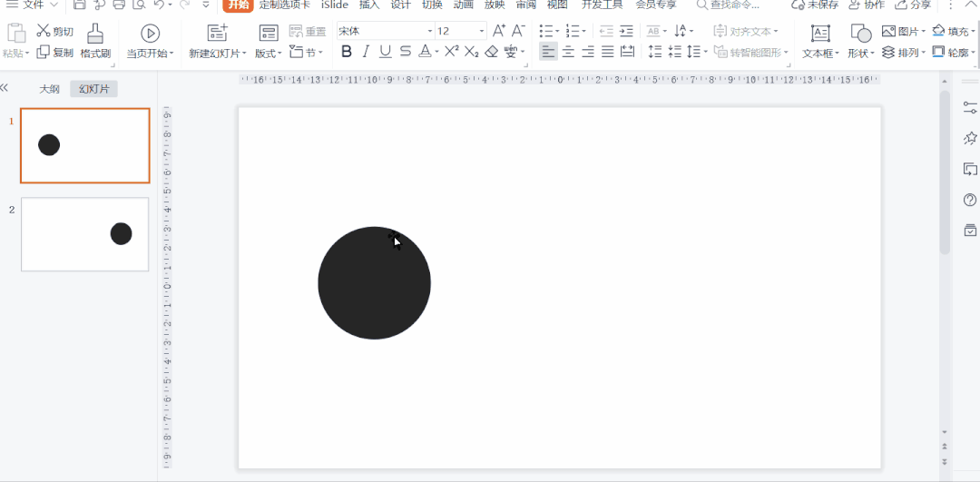980x482 pixels.
Task: Open properties settings icon in right sidebar
Action: [970, 107]
